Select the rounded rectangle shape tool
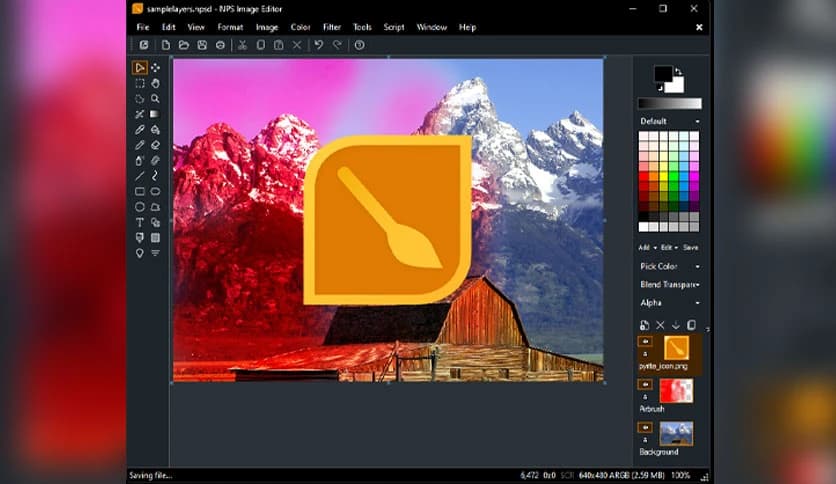 (x=155, y=191)
